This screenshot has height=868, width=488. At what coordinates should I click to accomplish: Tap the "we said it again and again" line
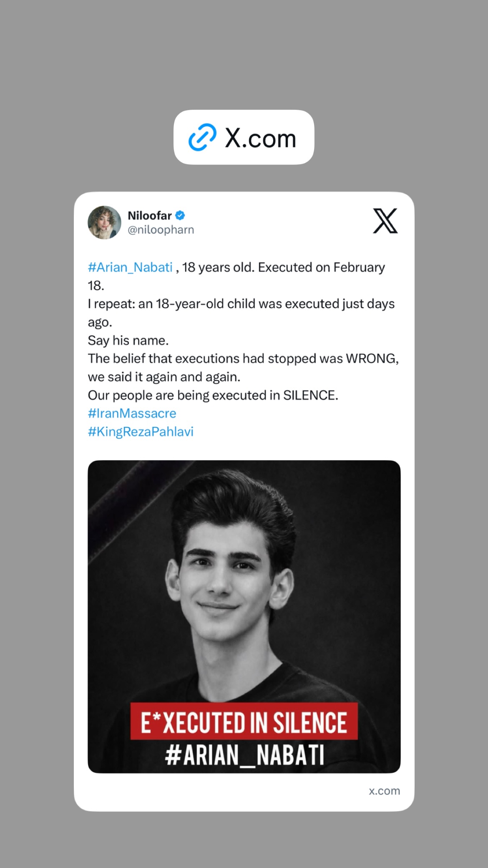click(x=164, y=377)
